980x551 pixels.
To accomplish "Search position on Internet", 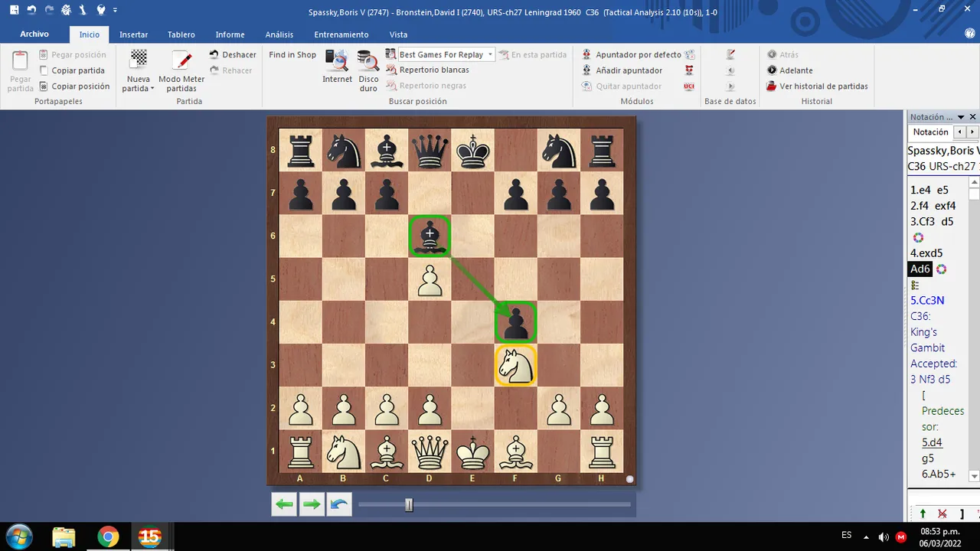I will (337, 67).
